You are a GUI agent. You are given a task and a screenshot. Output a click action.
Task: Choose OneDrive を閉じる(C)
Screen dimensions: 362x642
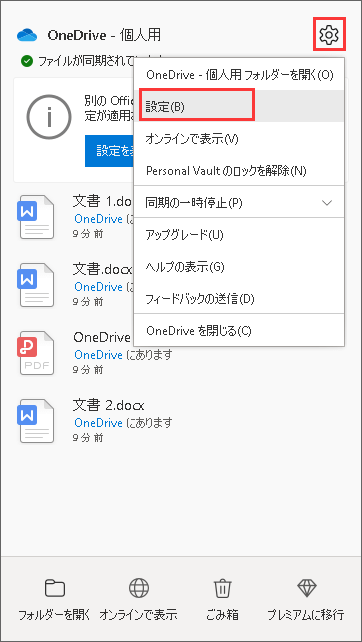(239, 330)
